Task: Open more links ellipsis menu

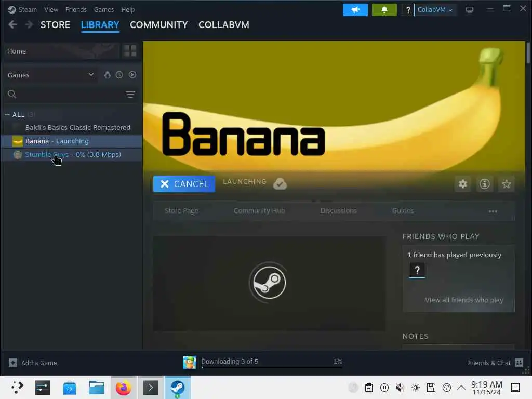Action: [493, 211]
